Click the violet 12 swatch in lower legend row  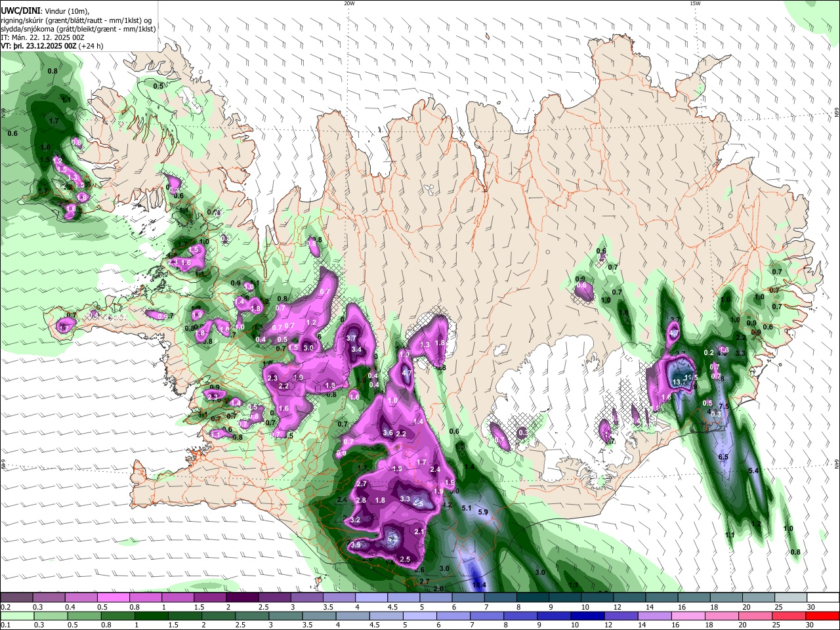[x=621, y=616]
